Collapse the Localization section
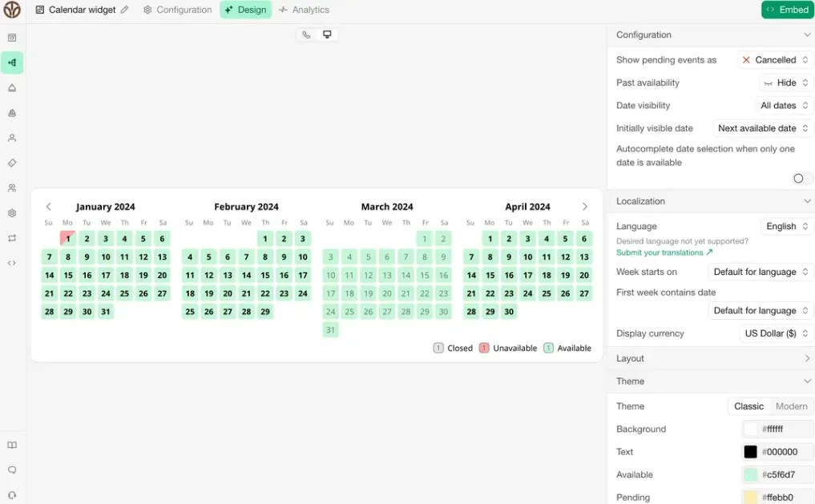The width and height of the screenshot is (815, 504). tap(711, 201)
